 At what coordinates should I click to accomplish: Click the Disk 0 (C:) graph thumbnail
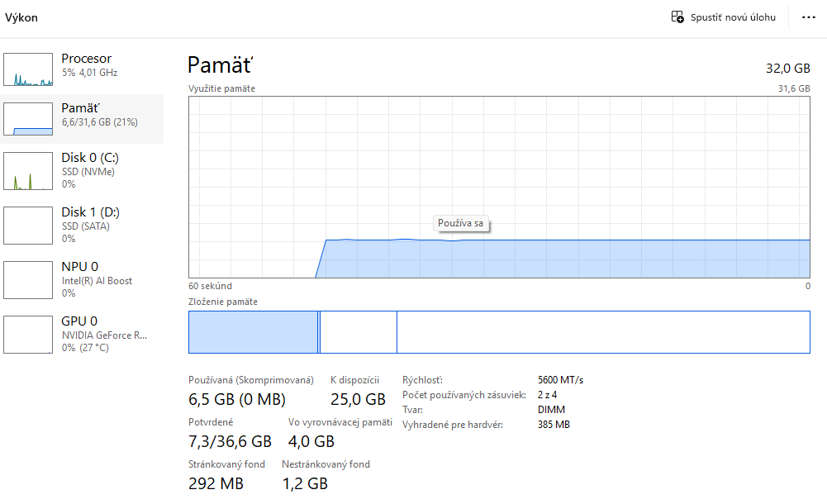pos(28,170)
